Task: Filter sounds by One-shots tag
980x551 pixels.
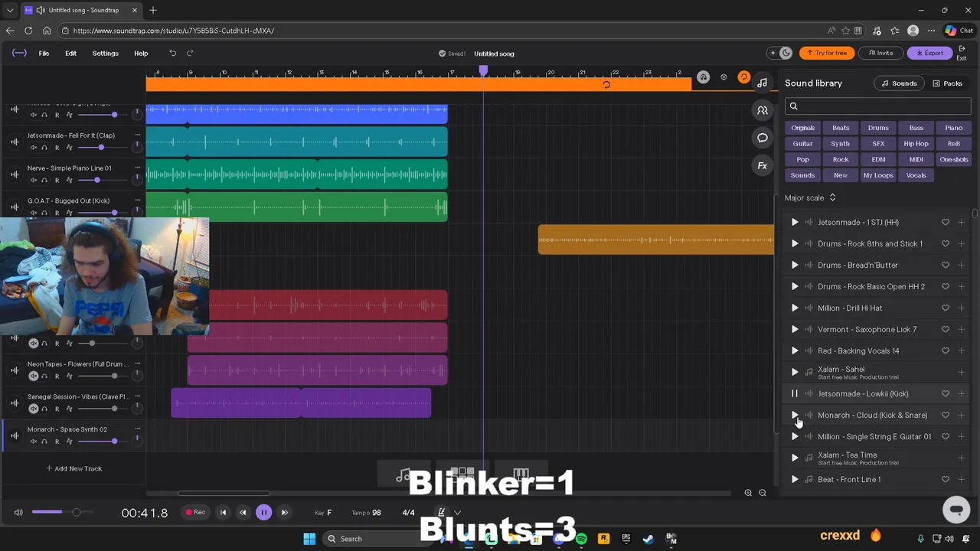Action: point(953,159)
